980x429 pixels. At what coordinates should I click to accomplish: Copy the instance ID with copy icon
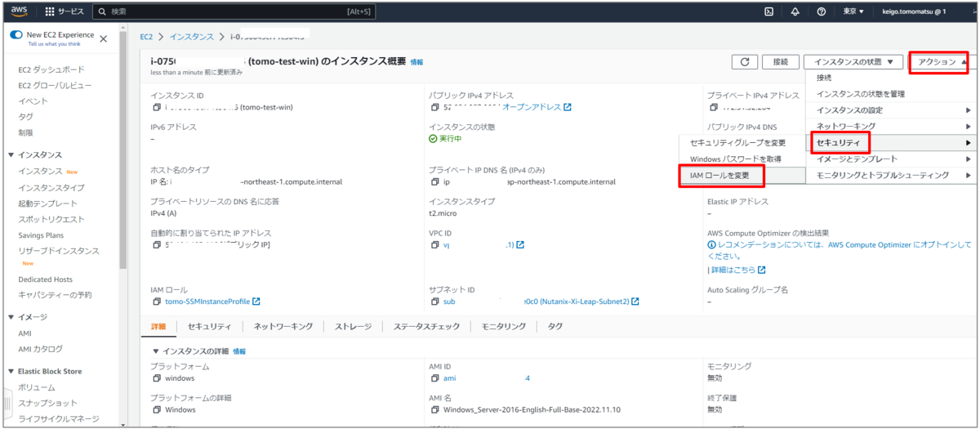156,107
